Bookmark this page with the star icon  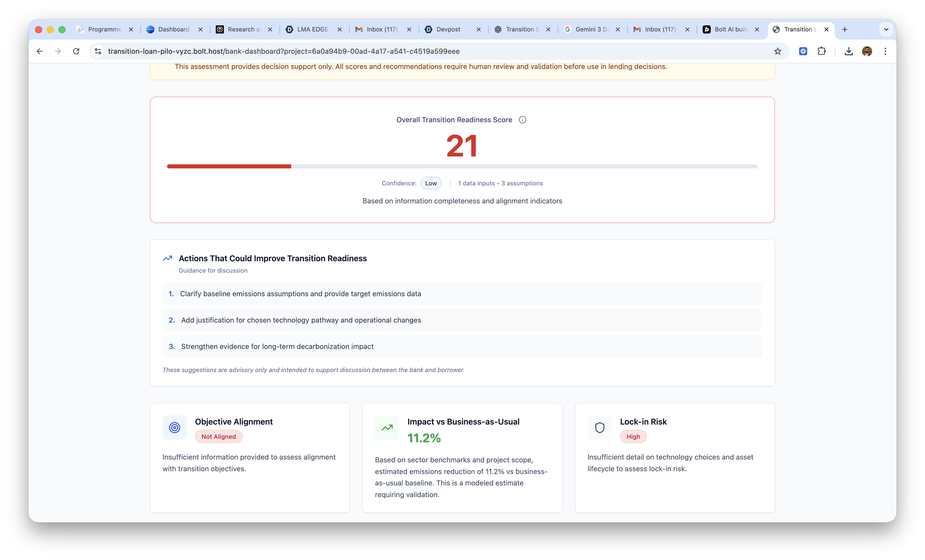(x=778, y=51)
